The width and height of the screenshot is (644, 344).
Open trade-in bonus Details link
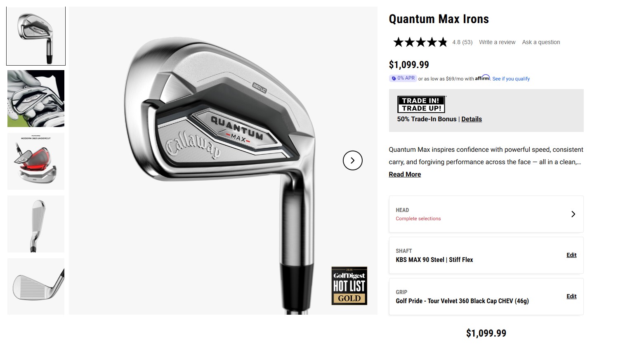click(x=472, y=119)
